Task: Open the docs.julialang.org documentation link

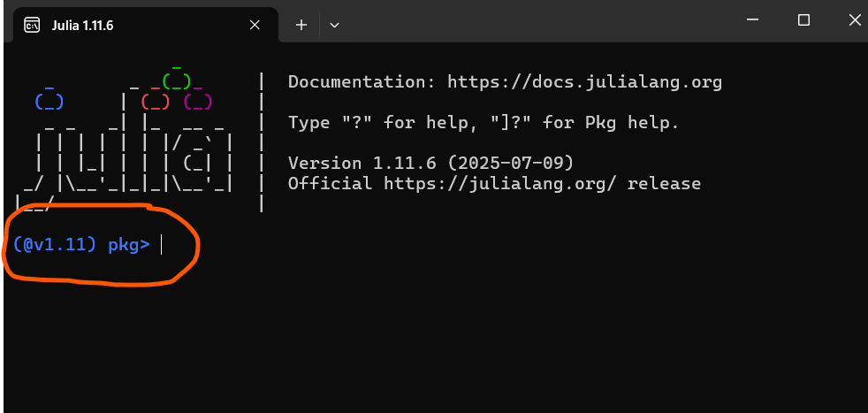Action: [584, 82]
